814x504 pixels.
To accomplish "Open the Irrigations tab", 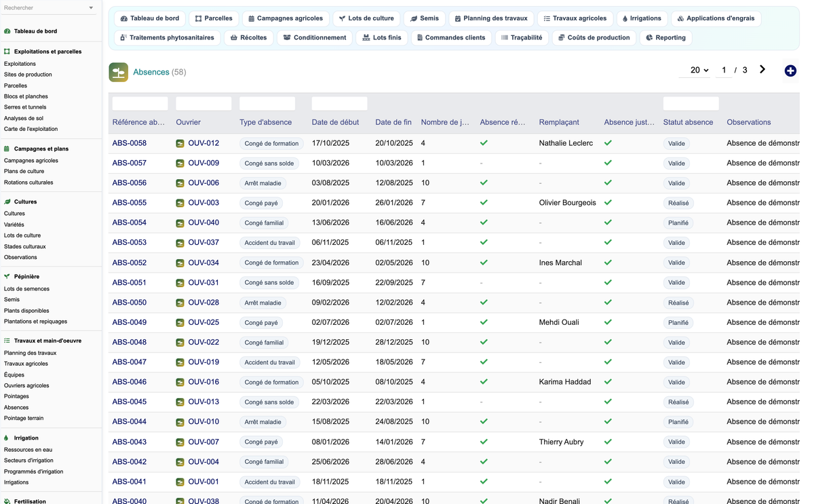I will (x=641, y=18).
